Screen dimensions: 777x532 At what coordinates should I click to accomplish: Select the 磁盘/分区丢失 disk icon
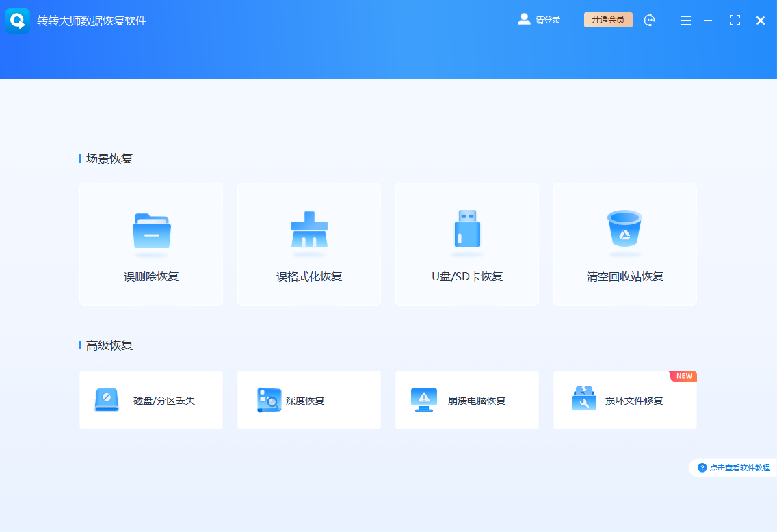107,400
